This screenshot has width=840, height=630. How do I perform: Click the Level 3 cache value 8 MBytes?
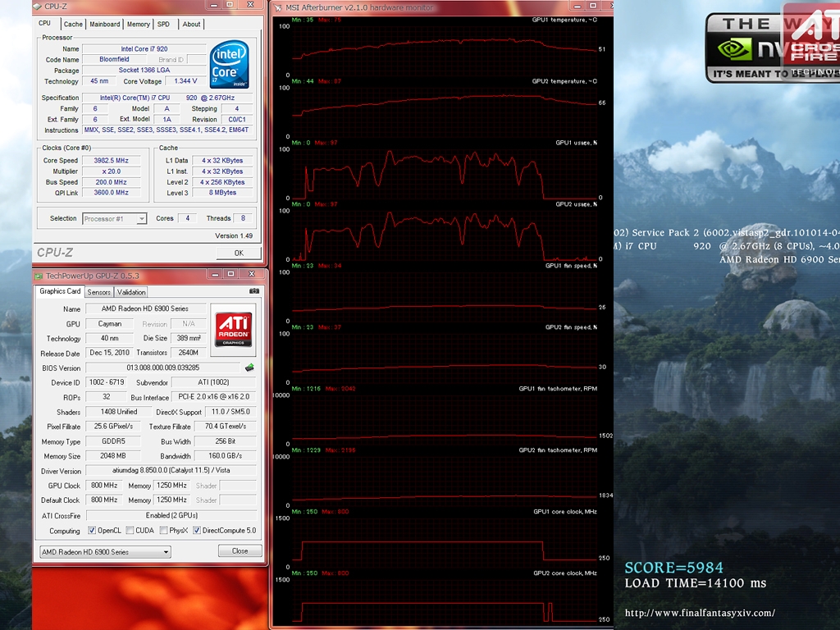click(x=222, y=192)
